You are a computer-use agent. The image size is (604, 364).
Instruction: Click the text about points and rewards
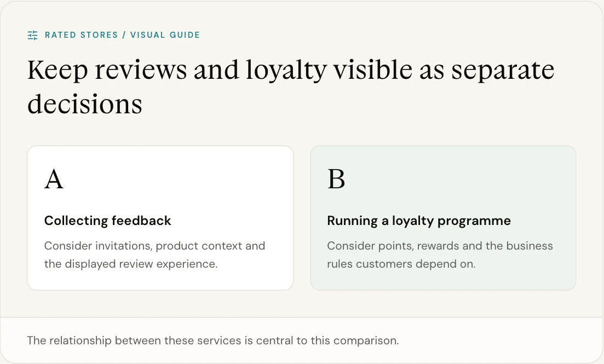[x=440, y=255]
